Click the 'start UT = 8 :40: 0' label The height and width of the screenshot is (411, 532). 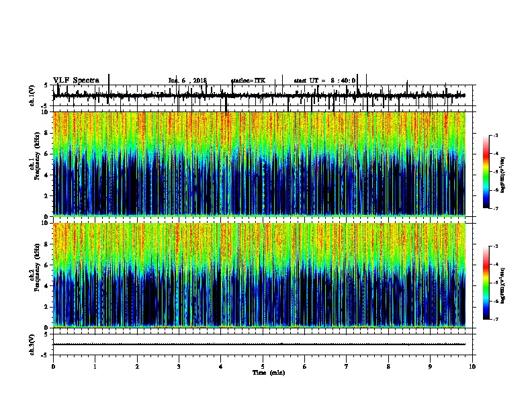pos(324,81)
